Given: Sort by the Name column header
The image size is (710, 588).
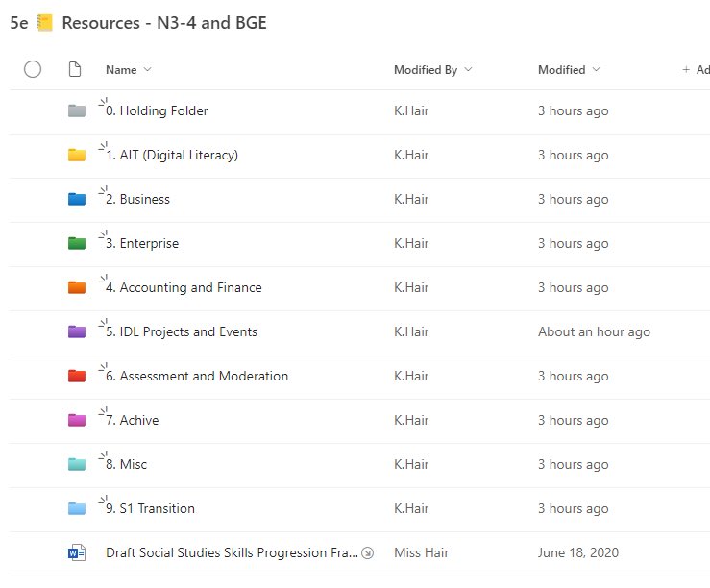Looking at the screenshot, I should 121,70.
